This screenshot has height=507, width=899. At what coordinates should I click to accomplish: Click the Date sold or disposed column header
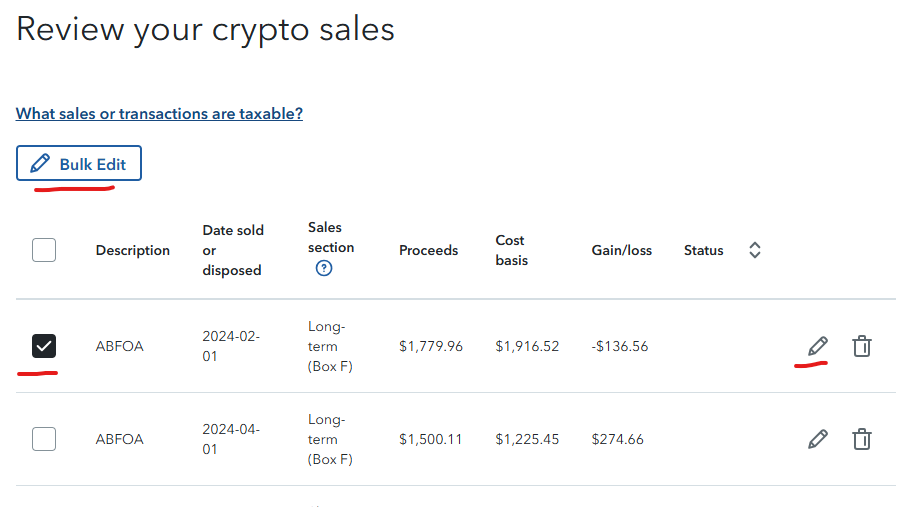point(233,250)
